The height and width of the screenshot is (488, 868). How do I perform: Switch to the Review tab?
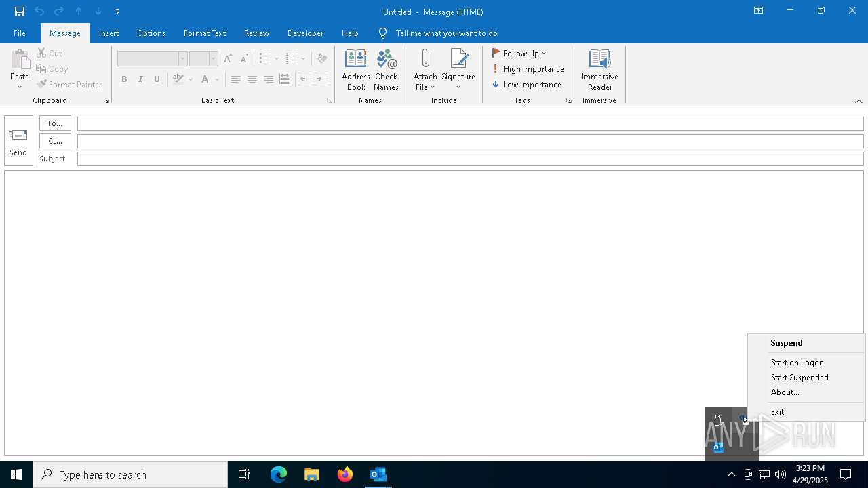pos(256,33)
